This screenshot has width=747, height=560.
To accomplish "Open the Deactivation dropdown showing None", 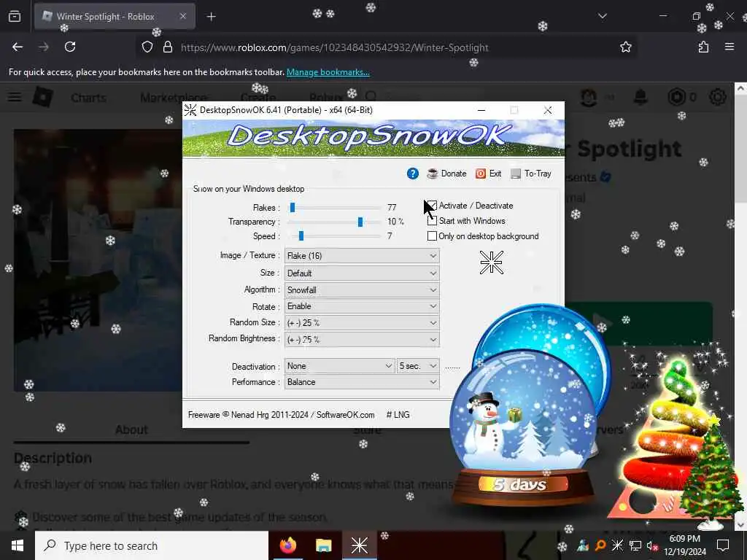I will (339, 366).
